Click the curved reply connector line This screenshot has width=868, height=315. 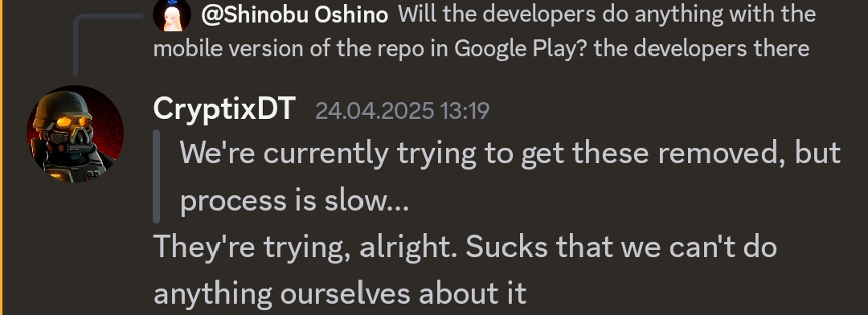[x=105, y=44]
